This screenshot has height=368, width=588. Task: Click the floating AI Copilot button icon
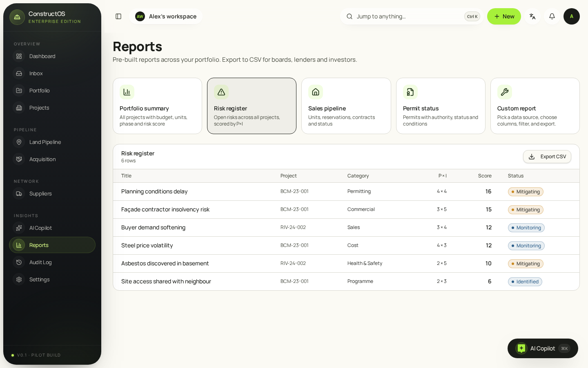(x=521, y=348)
